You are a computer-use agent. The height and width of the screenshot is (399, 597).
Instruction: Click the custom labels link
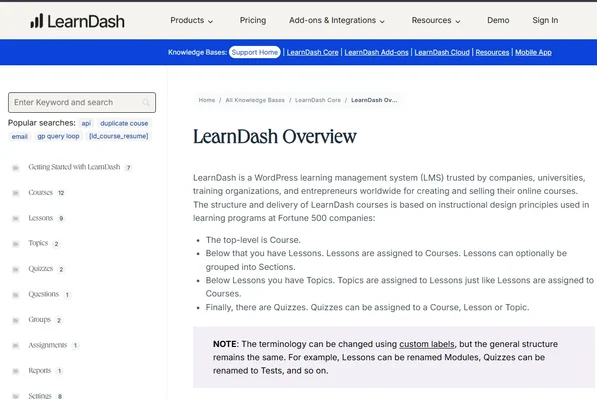(x=427, y=344)
